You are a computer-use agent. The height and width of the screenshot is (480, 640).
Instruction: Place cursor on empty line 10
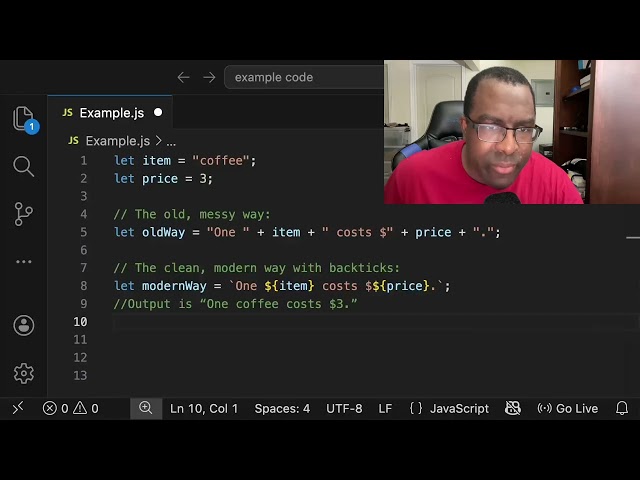(x=376, y=322)
